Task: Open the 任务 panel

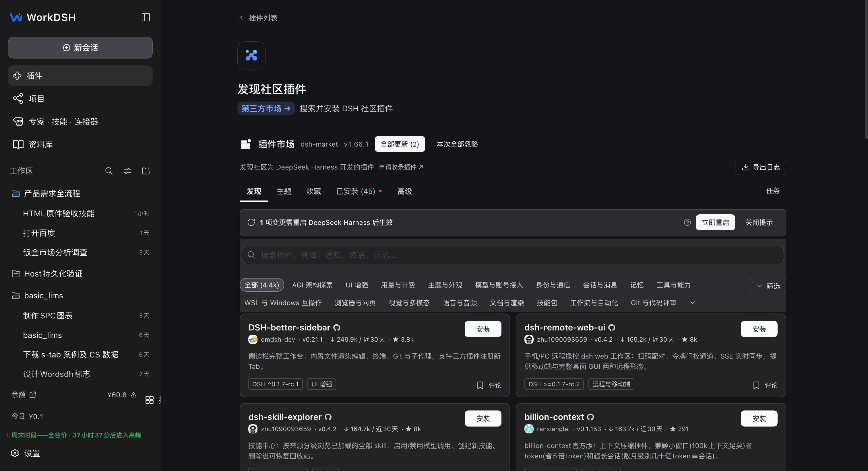Action: 773,190
